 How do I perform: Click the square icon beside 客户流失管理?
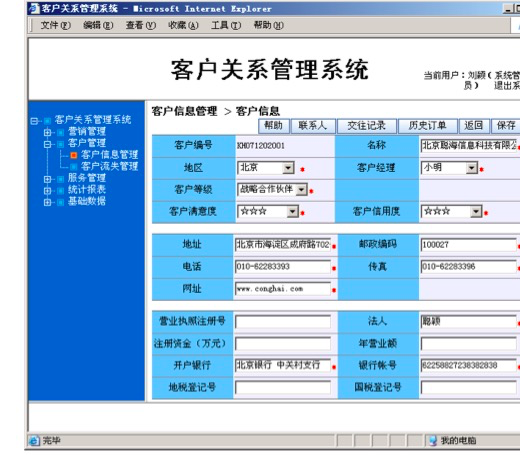coord(74,166)
